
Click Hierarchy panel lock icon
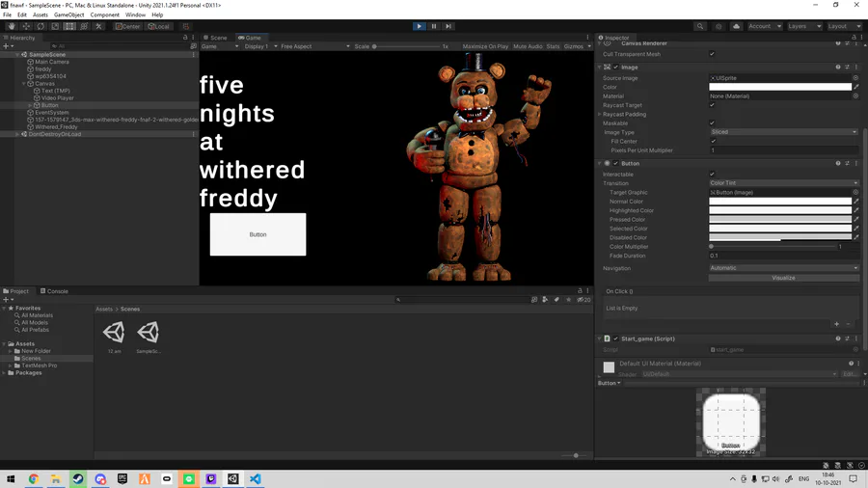pos(185,38)
